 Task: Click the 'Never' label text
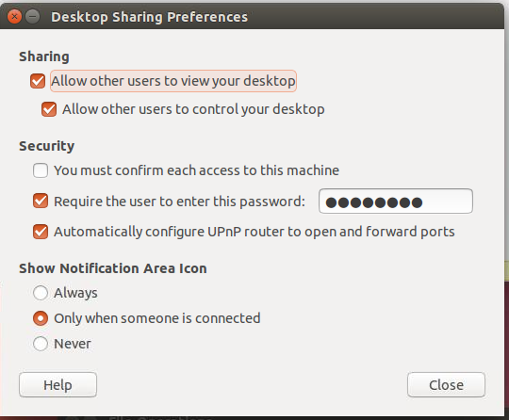(73, 344)
